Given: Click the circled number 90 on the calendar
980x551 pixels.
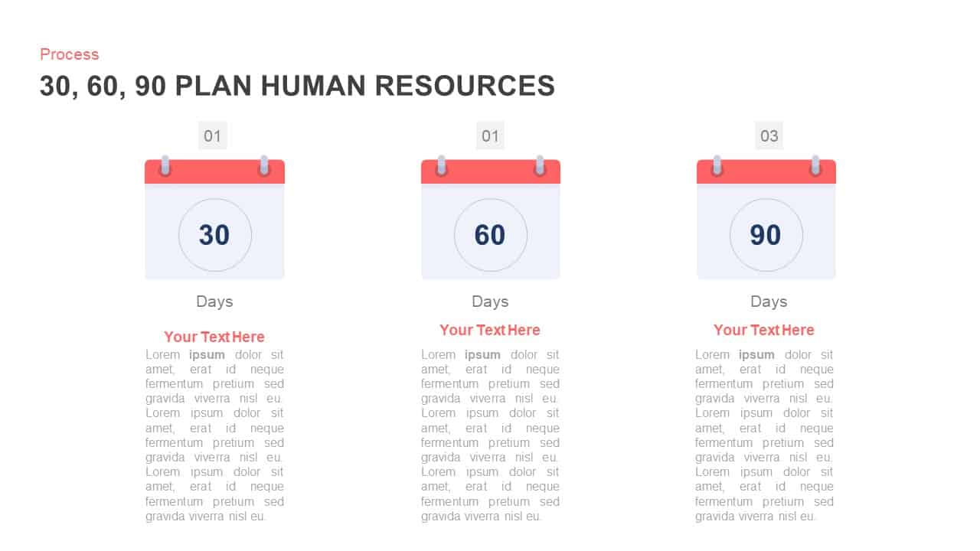Looking at the screenshot, I should 766,235.
